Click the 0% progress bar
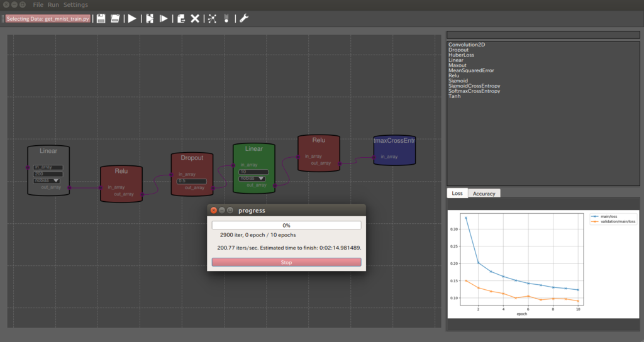Screen dimensions: 644x342 coord(286,226)
